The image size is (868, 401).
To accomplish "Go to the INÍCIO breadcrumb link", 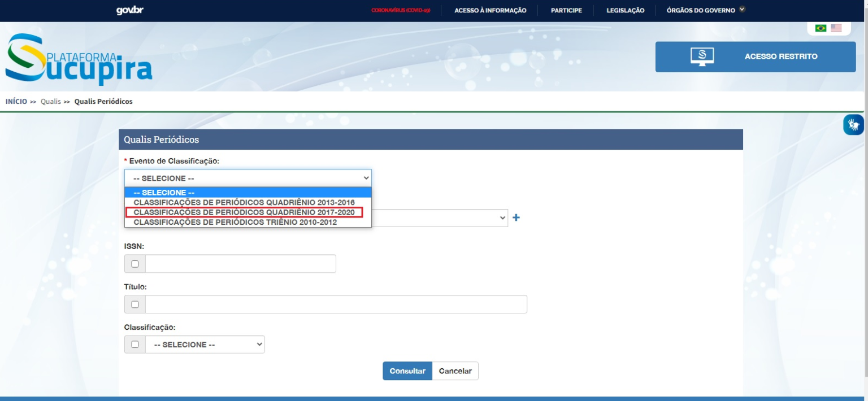I will (16, 102).
